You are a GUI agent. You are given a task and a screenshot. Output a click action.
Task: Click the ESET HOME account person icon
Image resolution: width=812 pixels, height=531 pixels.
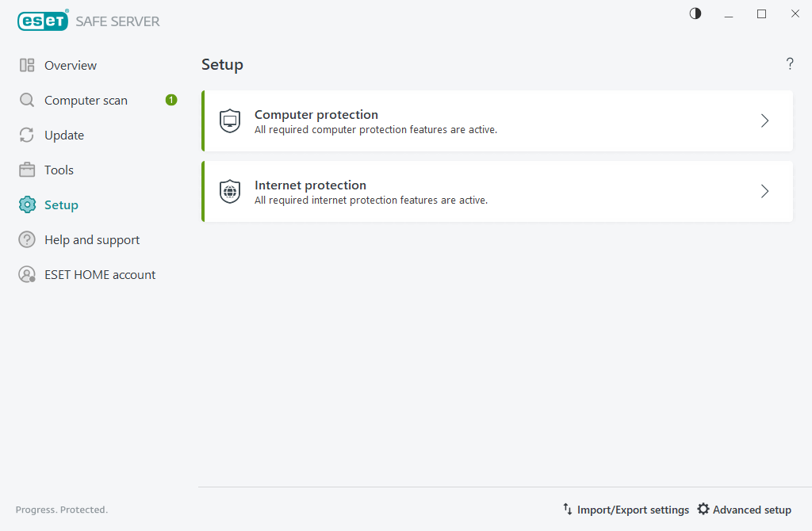tap(27, 275)
